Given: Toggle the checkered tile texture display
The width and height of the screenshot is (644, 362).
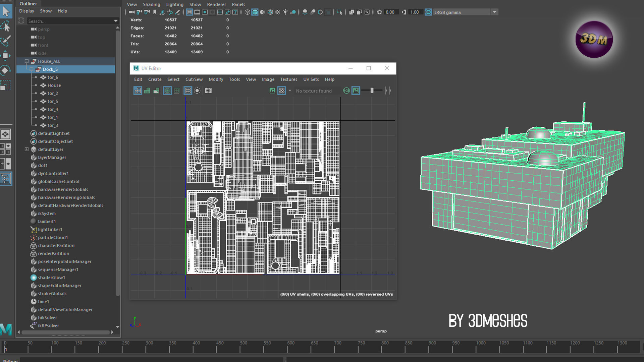Looking at the screenshot, I should coord(282,90).
